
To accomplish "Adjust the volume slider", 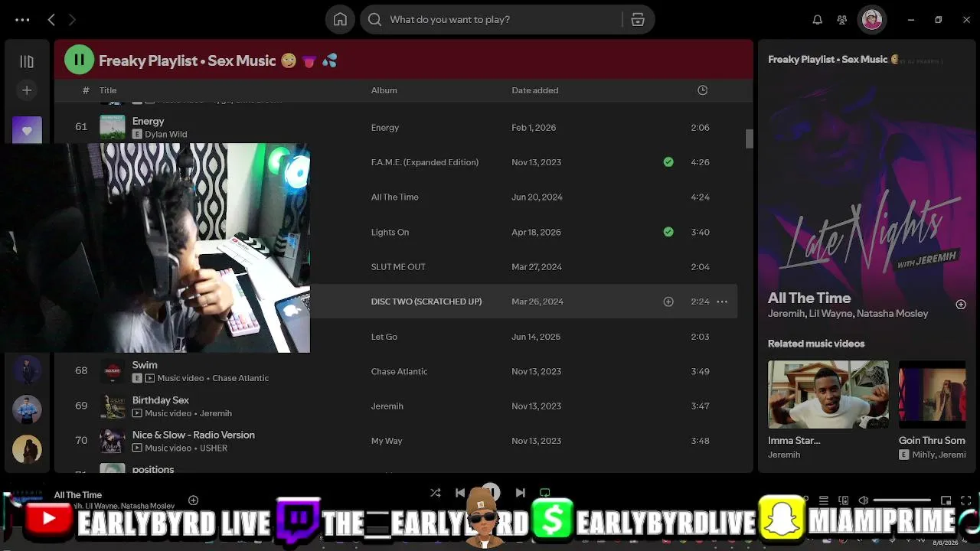I will 903,500.
